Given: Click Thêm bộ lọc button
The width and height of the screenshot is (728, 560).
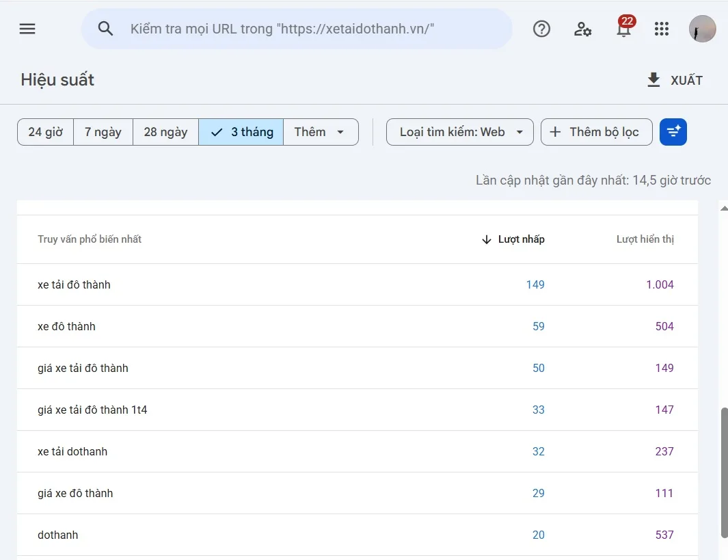Looking at the screenshot, I should (596, 132).
